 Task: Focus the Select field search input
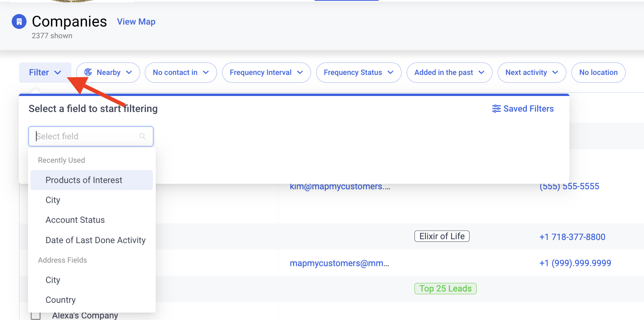click(91, 136)
